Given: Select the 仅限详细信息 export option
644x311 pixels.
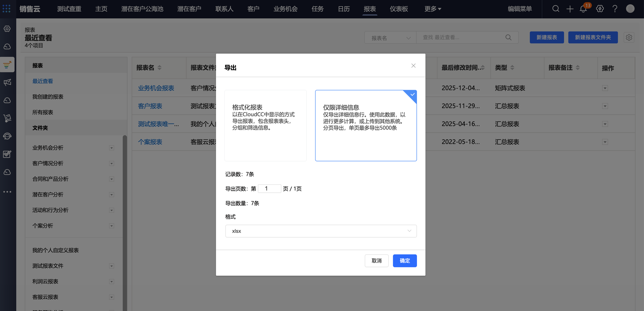Looking at the screenshot, I should [366, 125].
